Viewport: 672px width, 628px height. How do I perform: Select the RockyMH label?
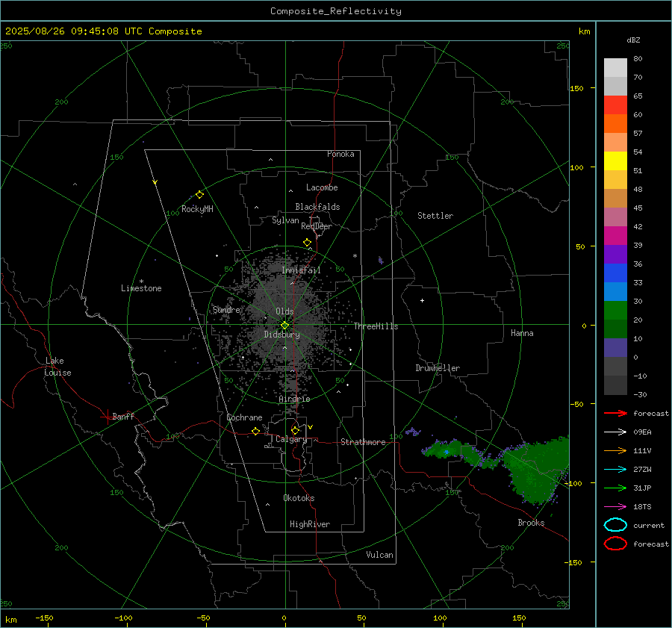pos(197,209)
